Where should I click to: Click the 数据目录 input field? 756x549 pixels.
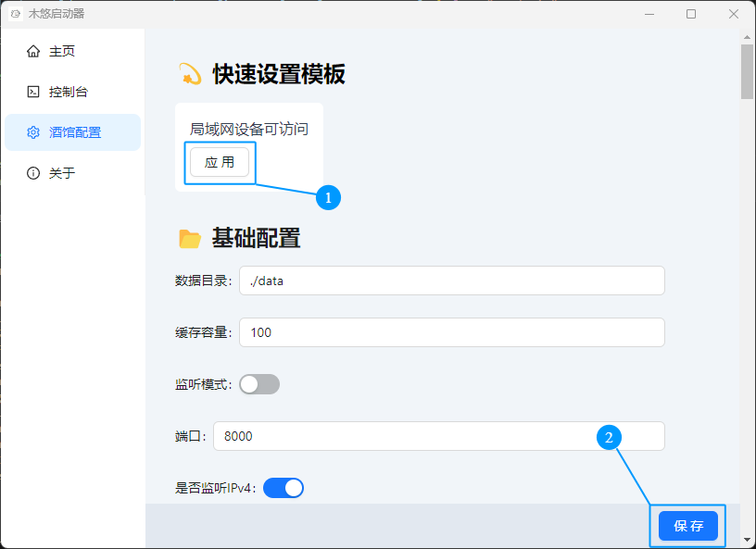tap(451, 281)
